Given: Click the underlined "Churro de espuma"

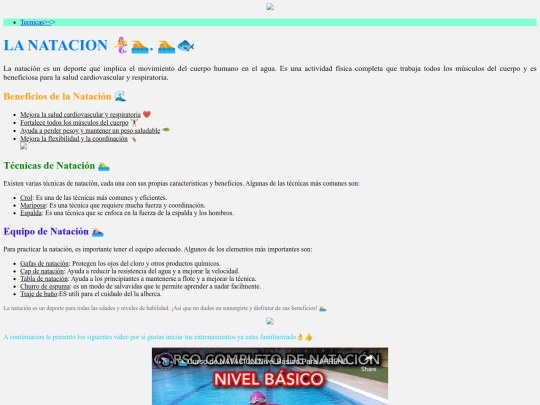Looking at the screenshot, I should pos(45,286).
